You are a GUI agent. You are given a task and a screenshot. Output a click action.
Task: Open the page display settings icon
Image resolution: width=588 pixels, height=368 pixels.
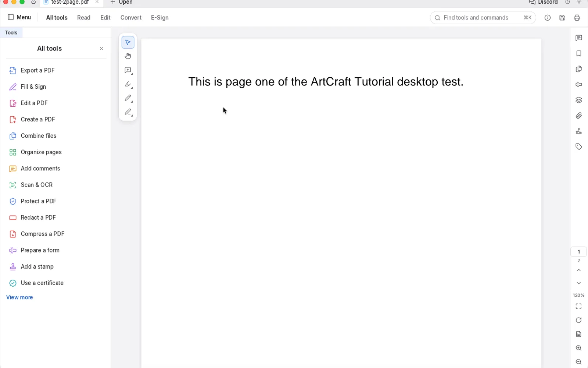tap(578, 334)
